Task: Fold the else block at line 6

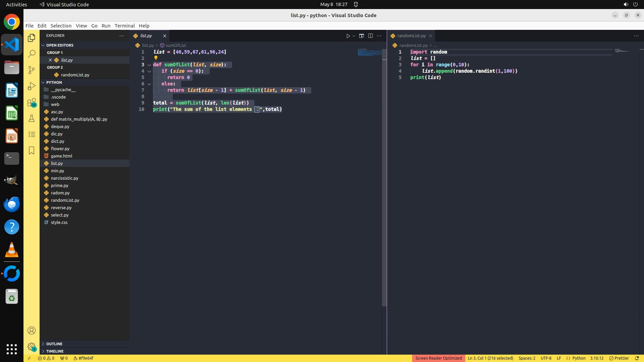Action: click(149, 84)
